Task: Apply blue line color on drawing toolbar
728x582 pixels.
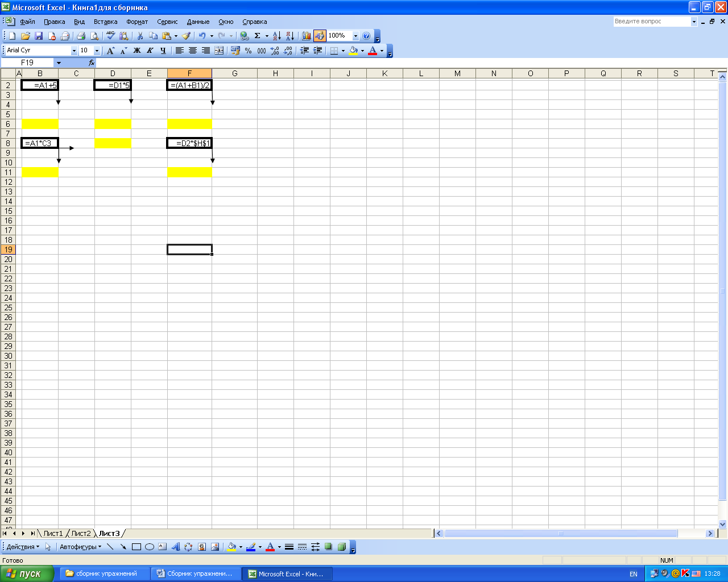Action: click(251, 547)
